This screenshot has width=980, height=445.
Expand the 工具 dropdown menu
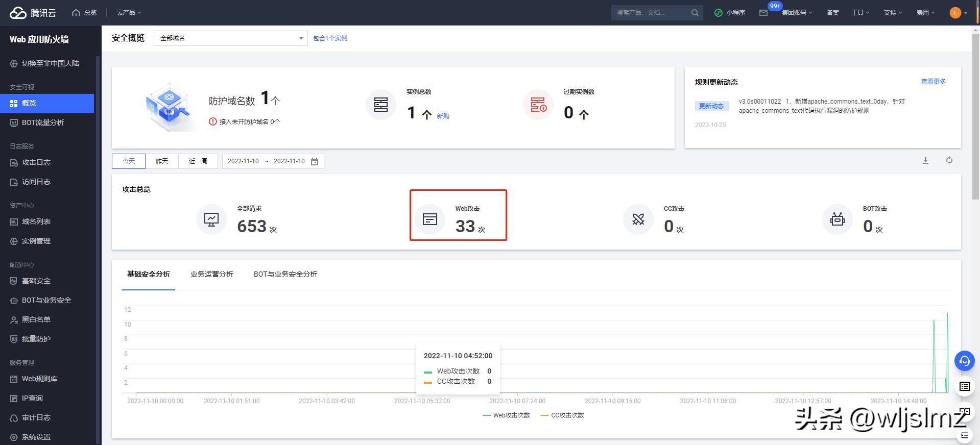click(x=860, y=13)
